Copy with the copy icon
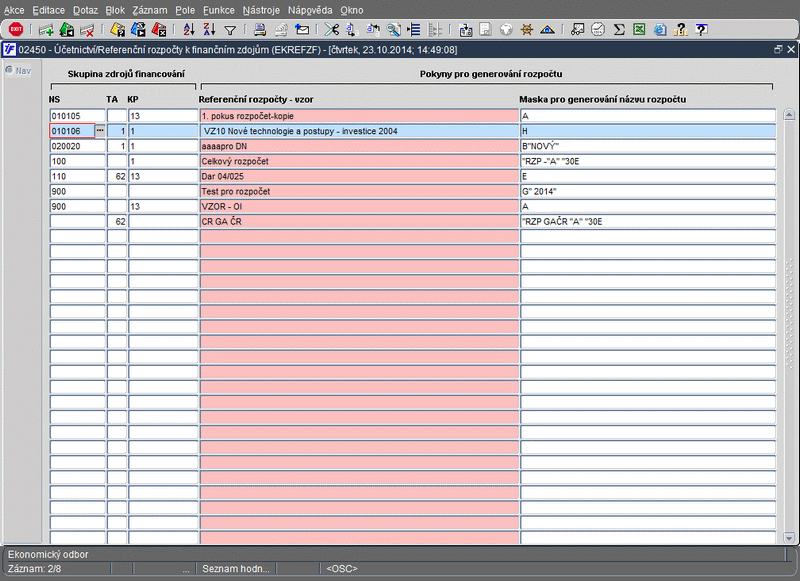Image resolution: width=800 pixels, height=581 pixels. click(x=352, y=30)
